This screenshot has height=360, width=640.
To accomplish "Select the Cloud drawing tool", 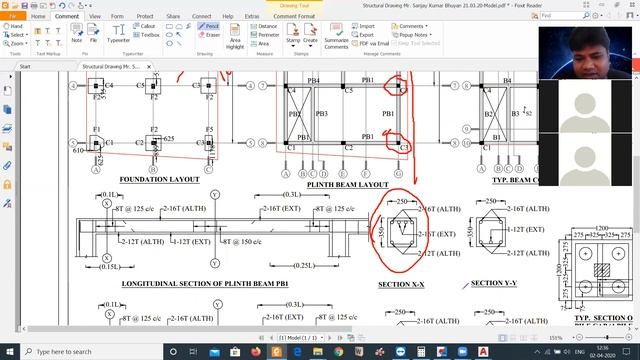I will click(x=179, y=26).
